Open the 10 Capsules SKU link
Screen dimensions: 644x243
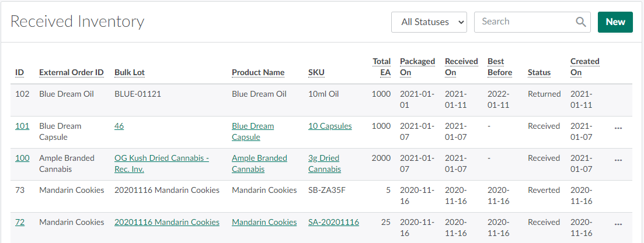pos(330,126)
